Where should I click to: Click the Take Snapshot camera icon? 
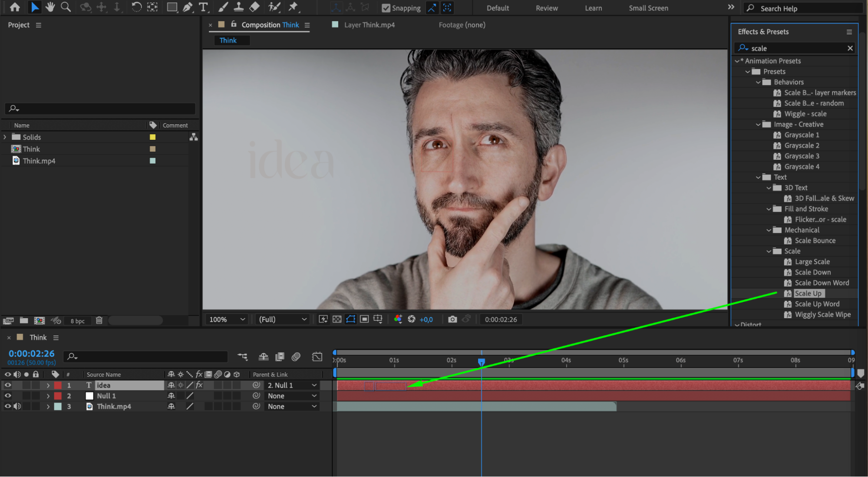click(452, 319)
